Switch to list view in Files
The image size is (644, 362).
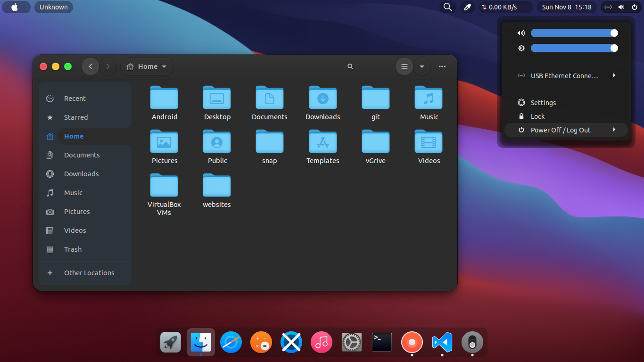point(405,66)
